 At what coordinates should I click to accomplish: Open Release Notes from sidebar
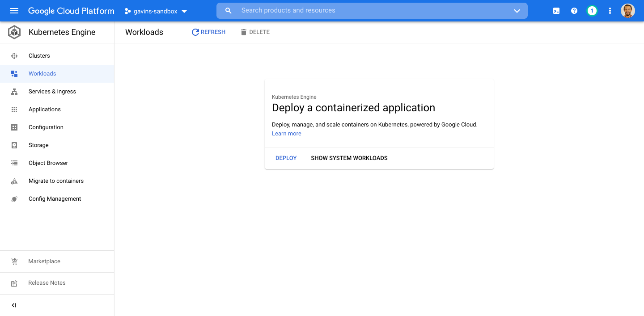pos(57,283)
